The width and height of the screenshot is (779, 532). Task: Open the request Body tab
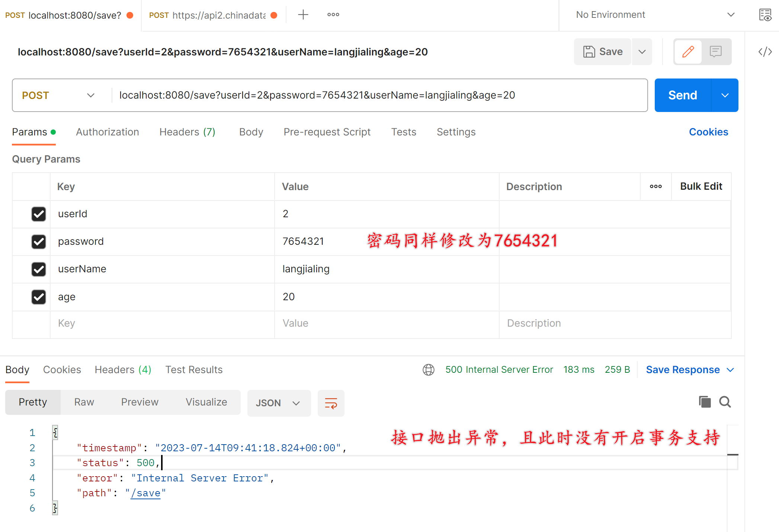251,132
